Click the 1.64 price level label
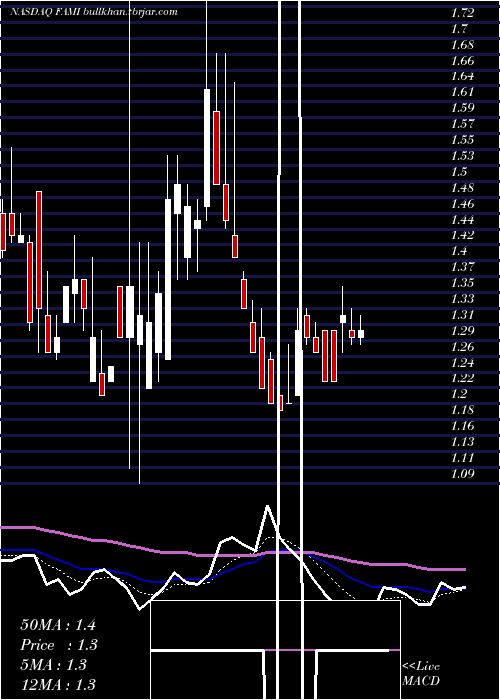Viewport: 500px width, 700px height. (462, 76)
